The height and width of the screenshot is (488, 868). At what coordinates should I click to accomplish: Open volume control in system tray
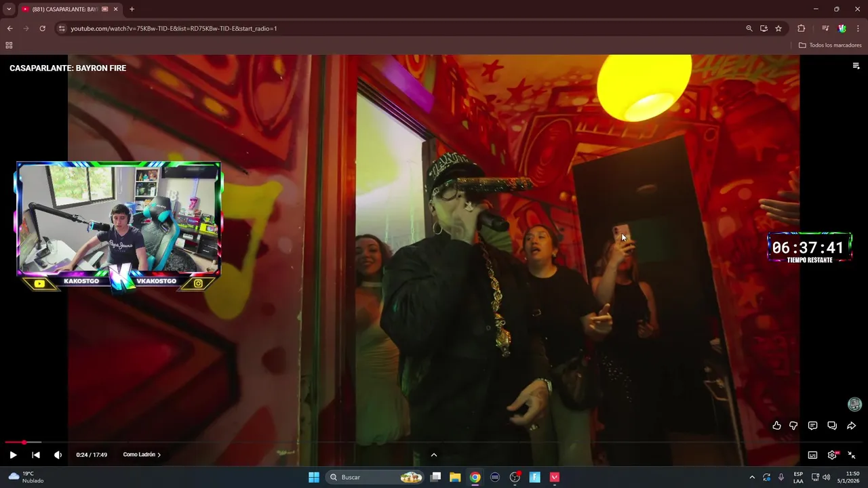pyautogui.click(x=826, y=477)
